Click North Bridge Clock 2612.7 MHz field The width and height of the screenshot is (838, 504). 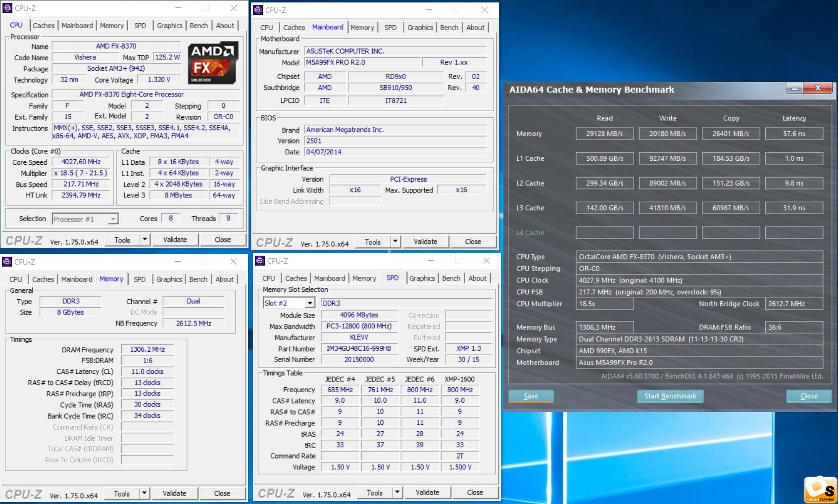click(x=794, y=304)
